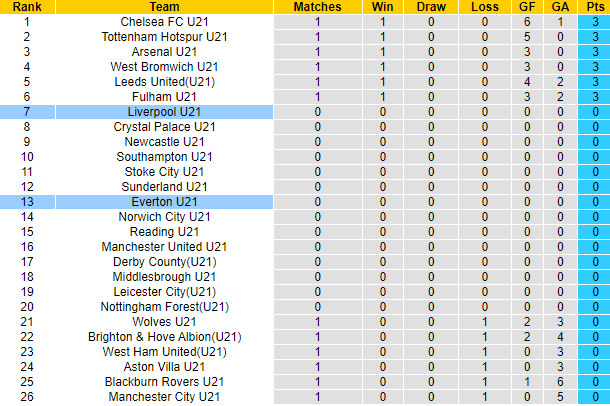Screen dimensions: 610x406
Task: Select the Arsenal U21 row
Action: pos(164,51)
